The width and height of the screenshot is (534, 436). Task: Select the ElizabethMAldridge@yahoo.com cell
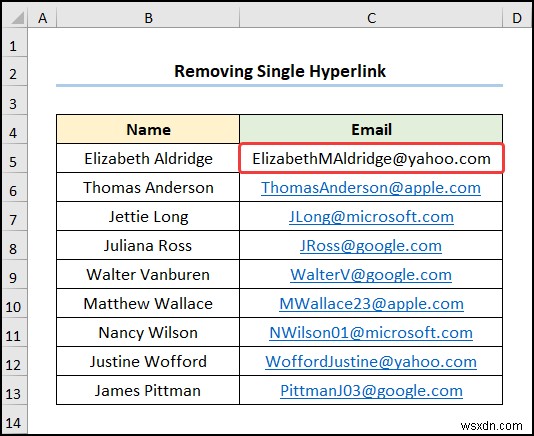pyautogui.click(x=371, y=158)
